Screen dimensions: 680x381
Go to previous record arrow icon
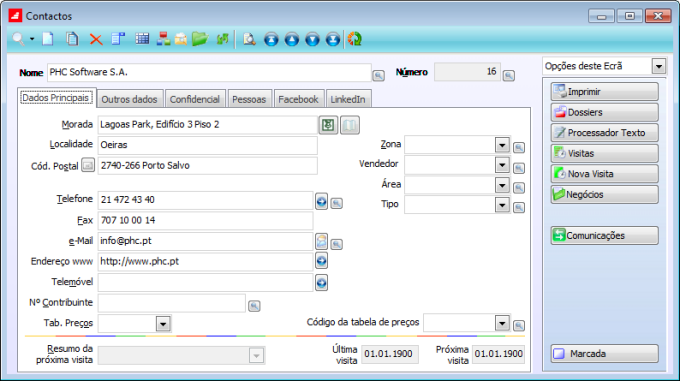point(292,39)
